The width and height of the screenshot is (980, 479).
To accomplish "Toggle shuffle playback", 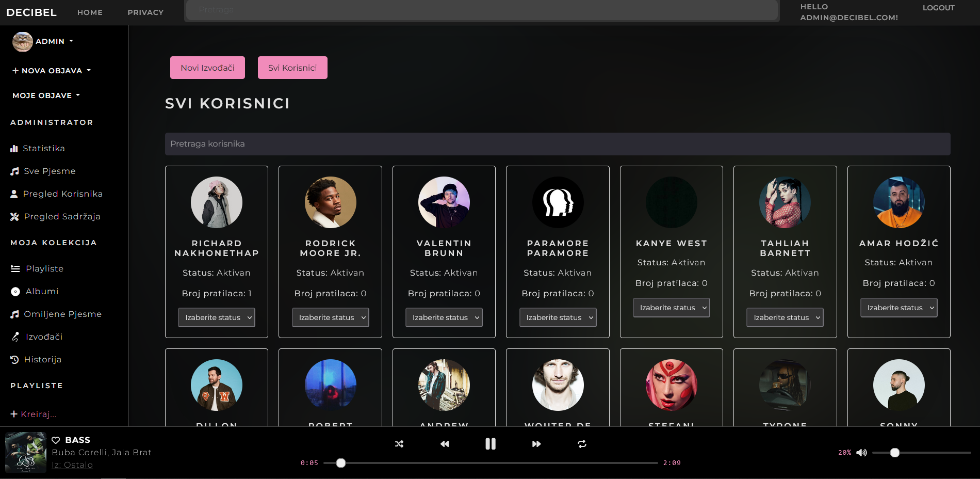I will click(399, 444).
